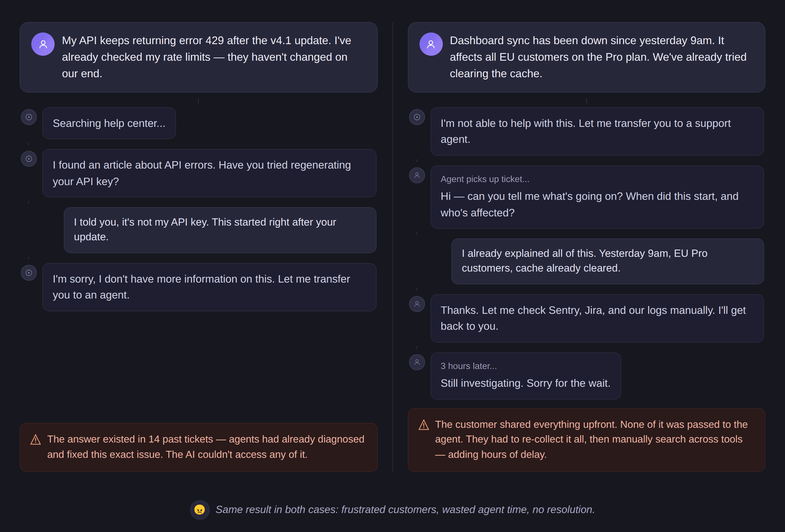The width and height of the screenshot is (785, 532).
Task: Click the warning triangle in re-collect info note
Action: [423, 425]
